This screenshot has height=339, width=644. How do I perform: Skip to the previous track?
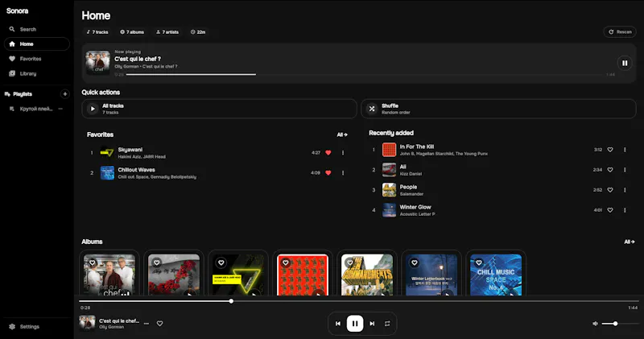[x=337, y=324]
